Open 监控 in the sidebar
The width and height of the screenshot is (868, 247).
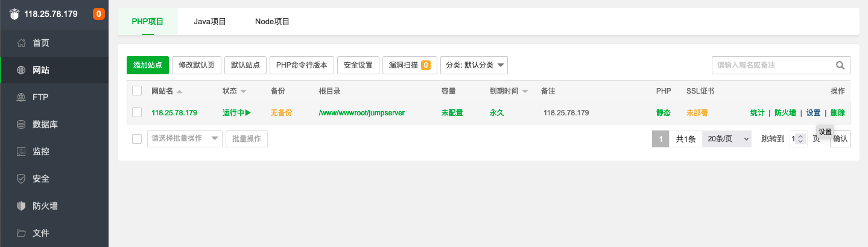[54, 152]
